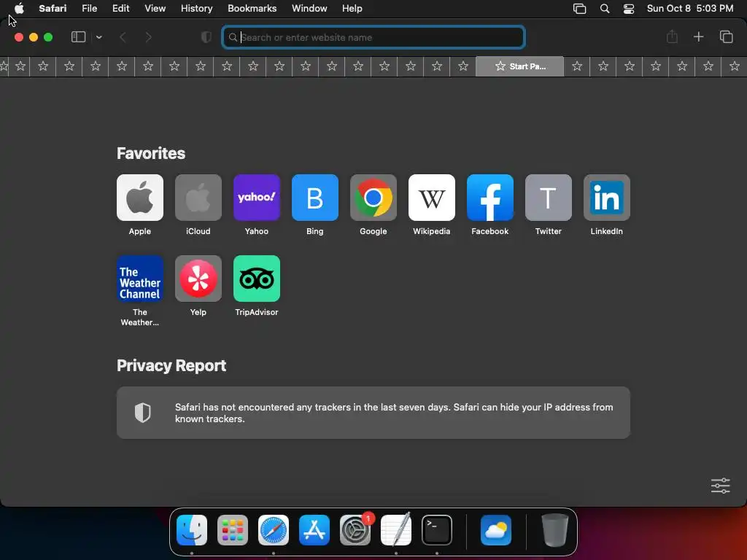This screenshot has height=560, width=747.
Task: Click the search or address field
Action: (373, 37)
